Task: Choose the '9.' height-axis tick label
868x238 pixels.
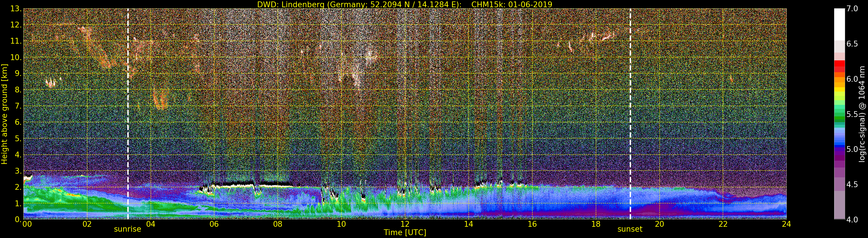Action: [18, 74]
